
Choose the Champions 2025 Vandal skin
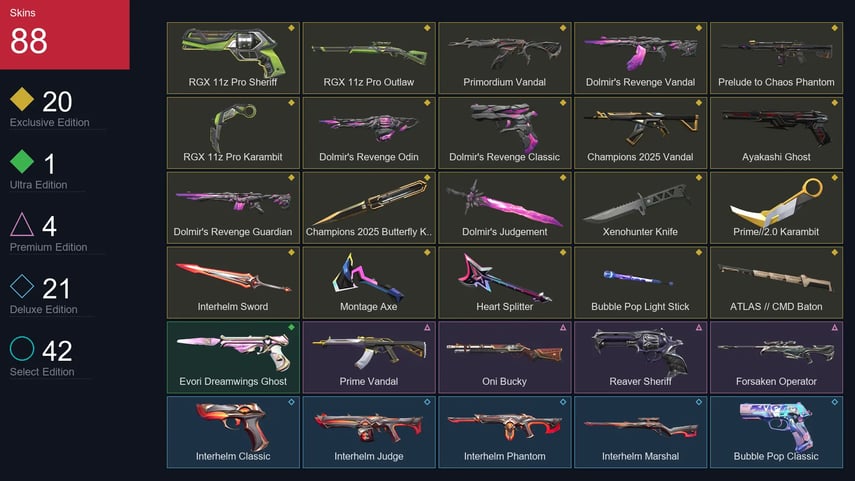[640, 133]
